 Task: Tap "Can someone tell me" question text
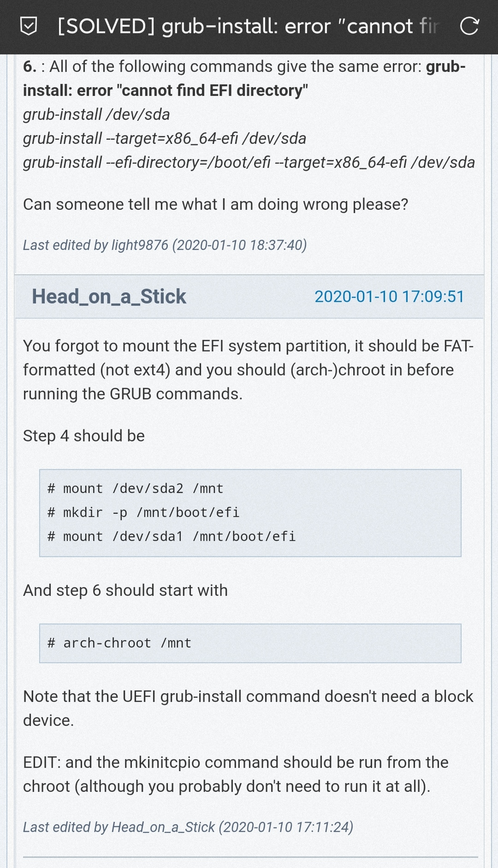215,204
